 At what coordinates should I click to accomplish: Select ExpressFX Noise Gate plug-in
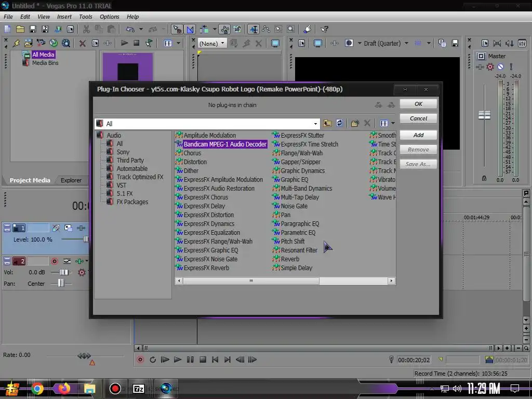click(210, 259)
